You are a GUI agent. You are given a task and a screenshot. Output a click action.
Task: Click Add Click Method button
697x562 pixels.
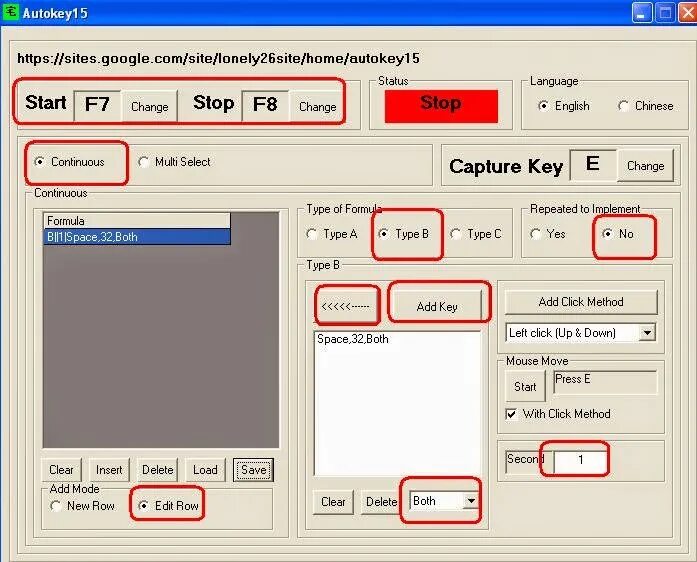[x=581, y=302]
